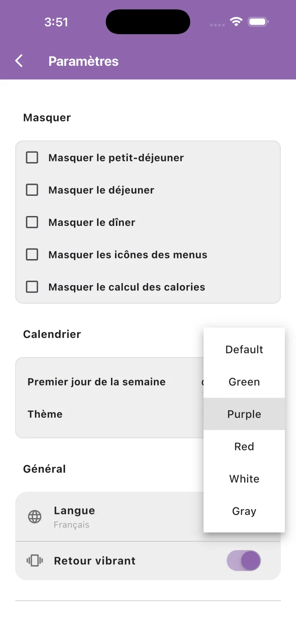Turn off the Retour vibrant switch

point(244,560)
